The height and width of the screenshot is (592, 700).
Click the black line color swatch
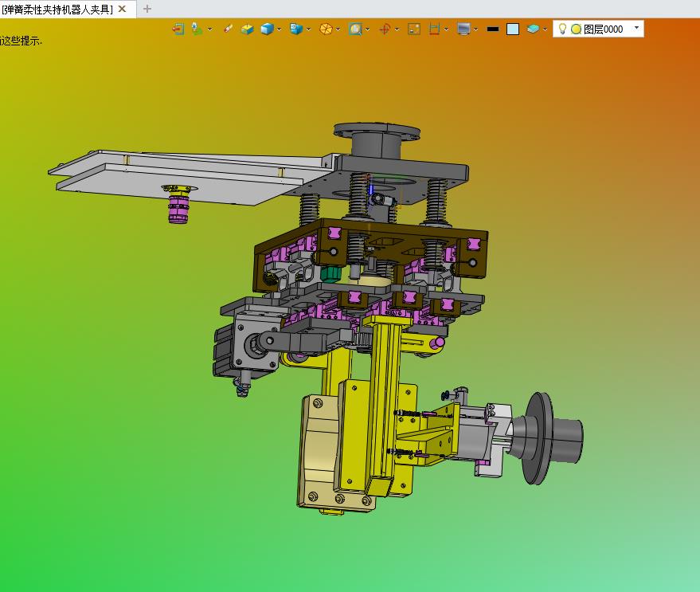(493, 29)
